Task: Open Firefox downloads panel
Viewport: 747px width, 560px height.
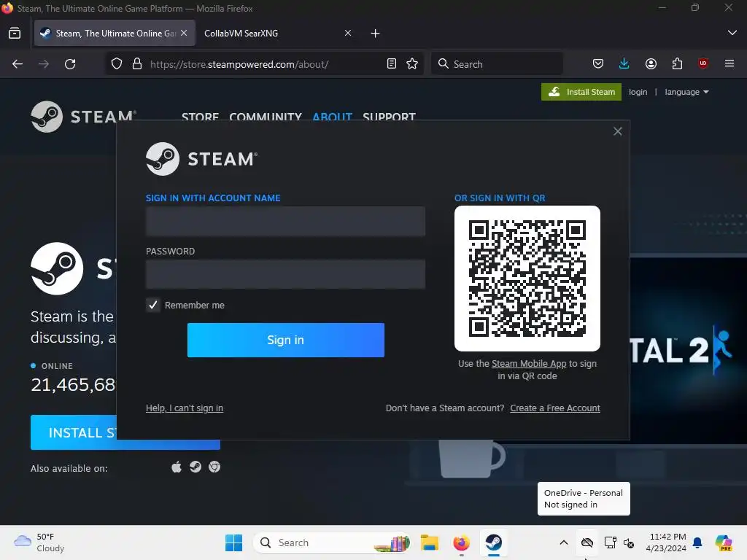Action: [x=624, y=64]
